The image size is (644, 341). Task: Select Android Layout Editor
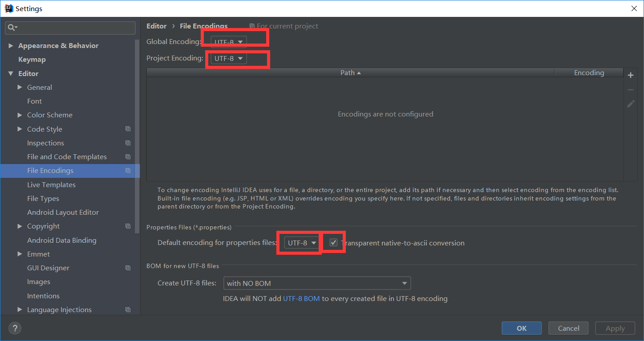[x=63, y=212]
